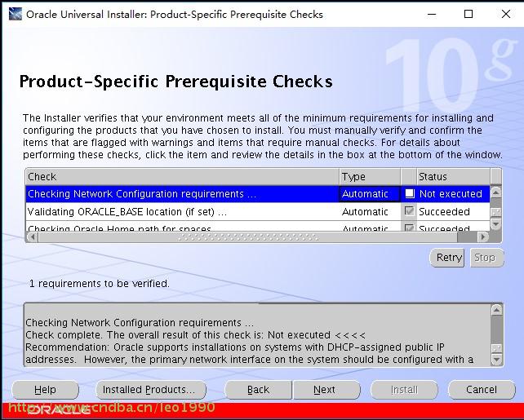Maximize the installer window

click(x=468, y=14)
